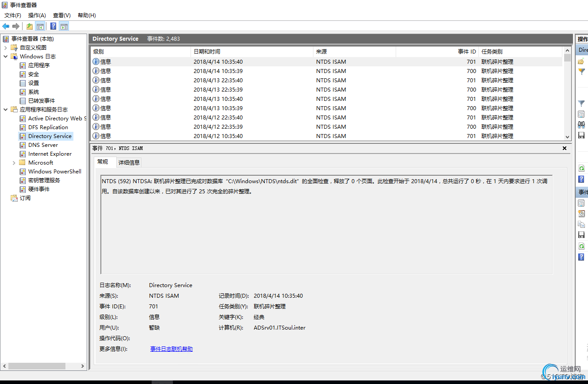The image size is (588, 384).
Task: Click the save all events floppy icon
Action: tap(581, 135)
